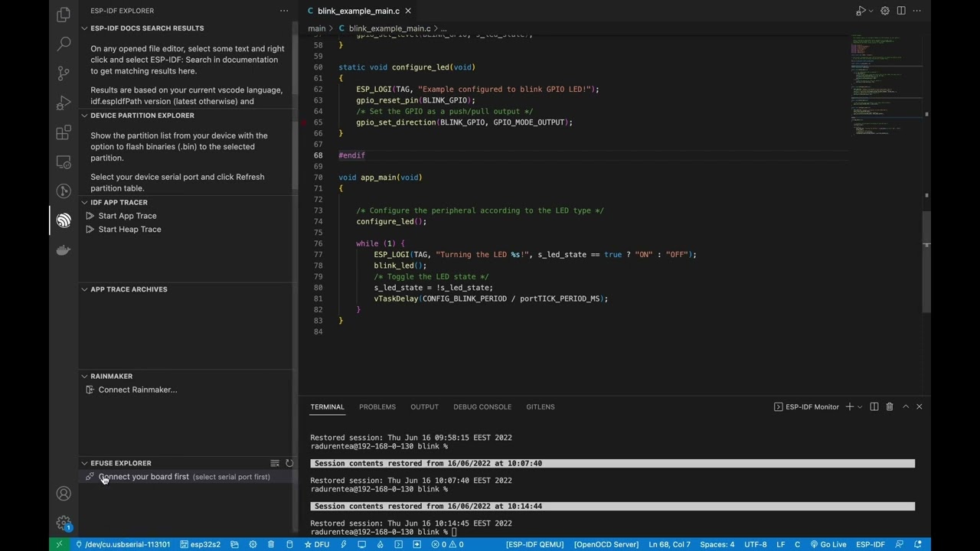
Task: Open Run Code dropdown in editor title
Action: (871, 11)
